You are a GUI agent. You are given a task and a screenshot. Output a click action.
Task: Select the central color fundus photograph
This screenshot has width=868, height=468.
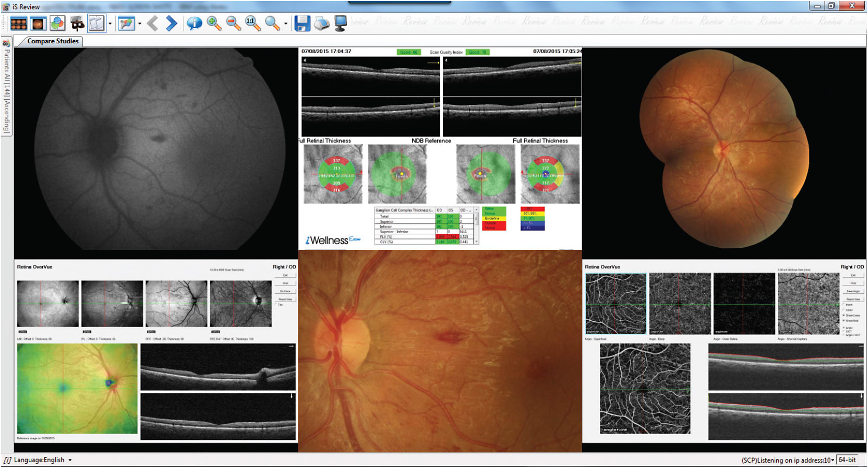click(x=440, y=351)
